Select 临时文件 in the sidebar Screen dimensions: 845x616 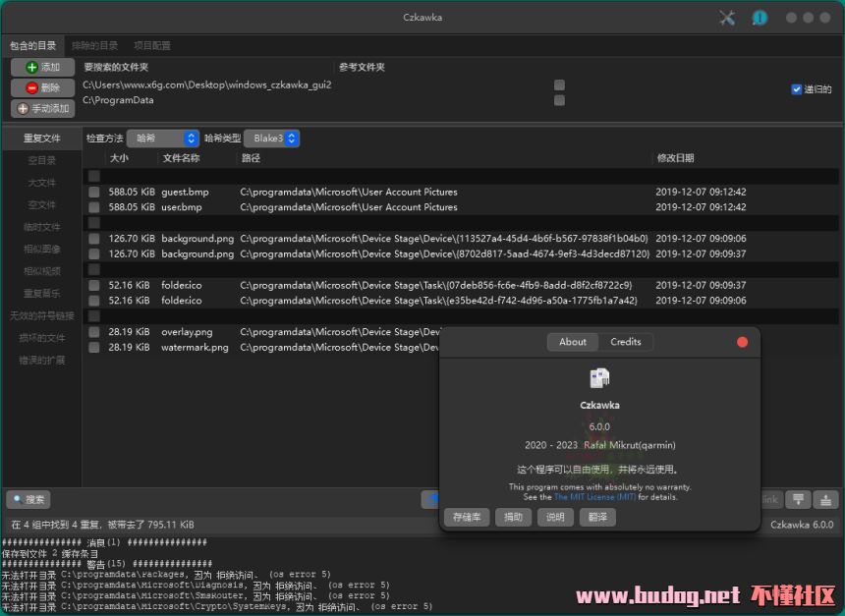(42, 227)
